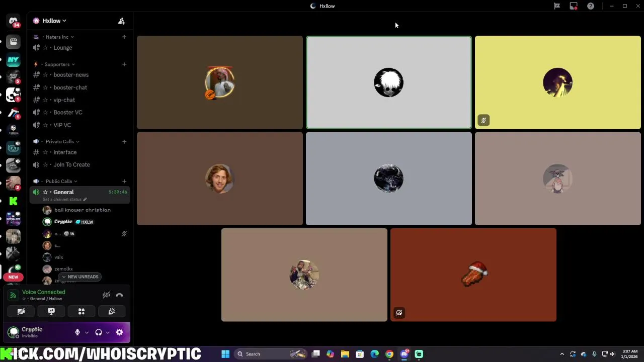Focus the yellow muted user's video tile
The image size is (644, 362).
tap(557, 82)
